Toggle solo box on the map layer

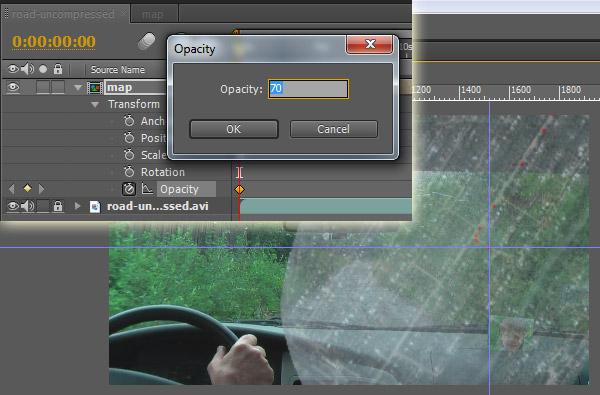[x=42, y=87]
